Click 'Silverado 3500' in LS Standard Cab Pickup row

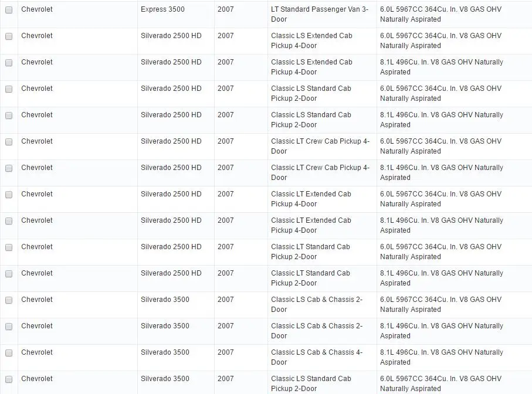pos(165,379)
